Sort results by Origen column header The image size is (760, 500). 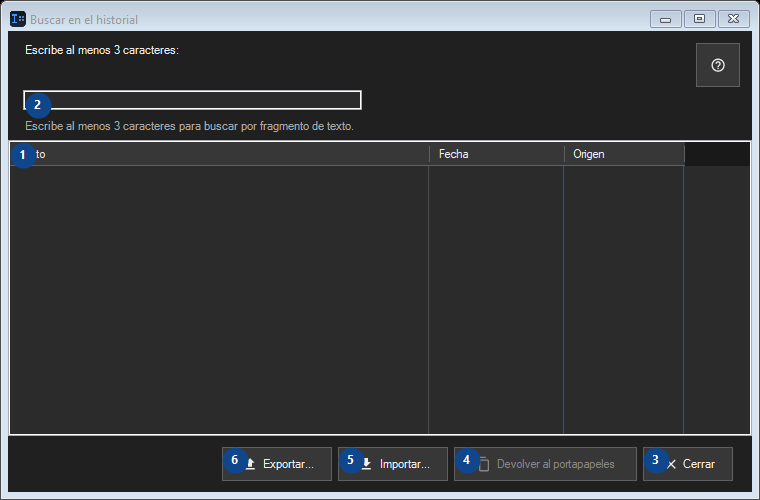pos(624,154)
